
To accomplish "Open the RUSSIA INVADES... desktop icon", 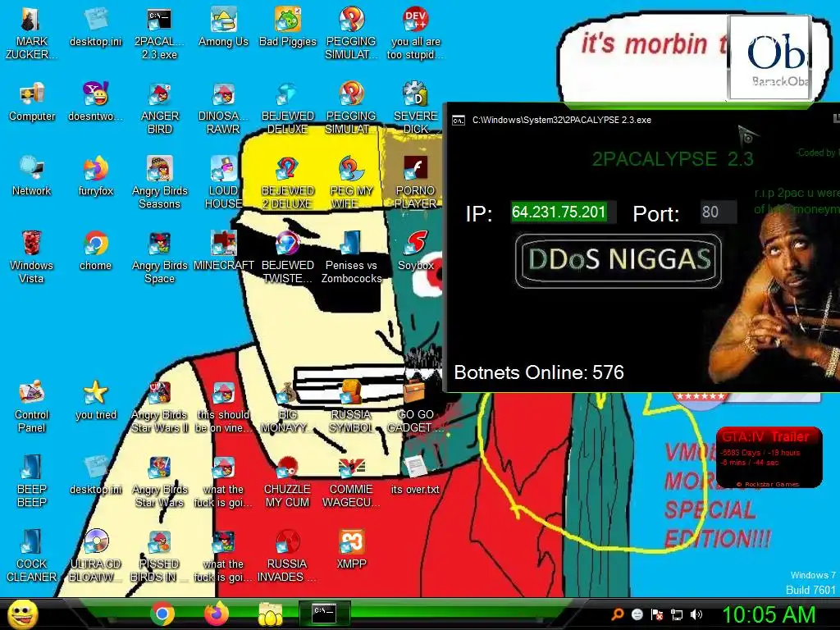I will tap(288, 556).
